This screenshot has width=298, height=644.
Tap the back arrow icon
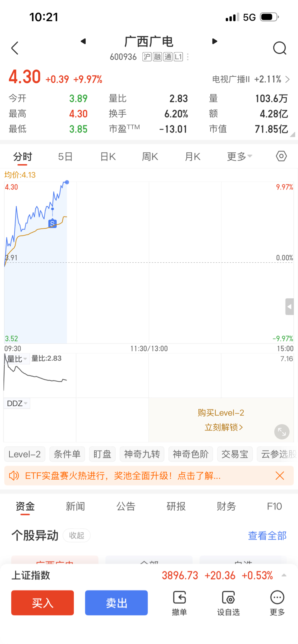point(15,48)
